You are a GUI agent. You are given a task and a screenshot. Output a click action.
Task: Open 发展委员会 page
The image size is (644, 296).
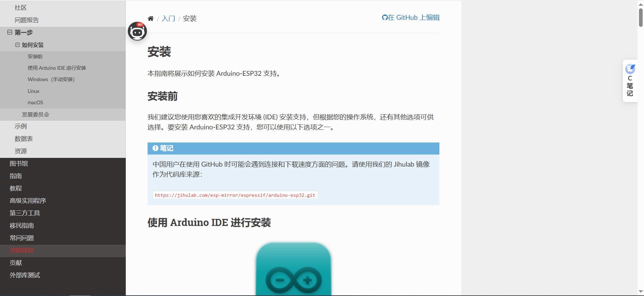[x=36, y=115]
